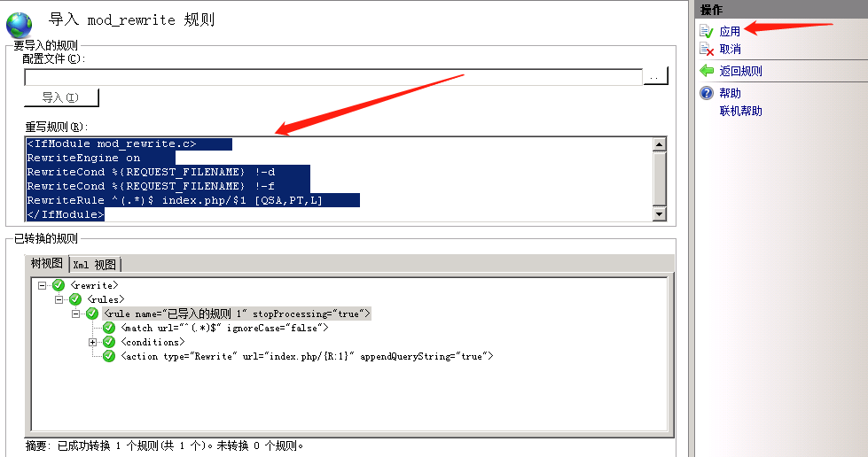Click green check icon beside <conditions>
868x457 pixels.
109,342
